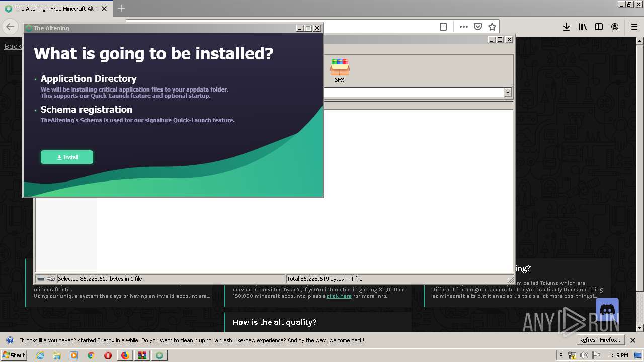Minimize The Altening installer window
The height and width of the screenshot is (362, 644).
(300, 28)
